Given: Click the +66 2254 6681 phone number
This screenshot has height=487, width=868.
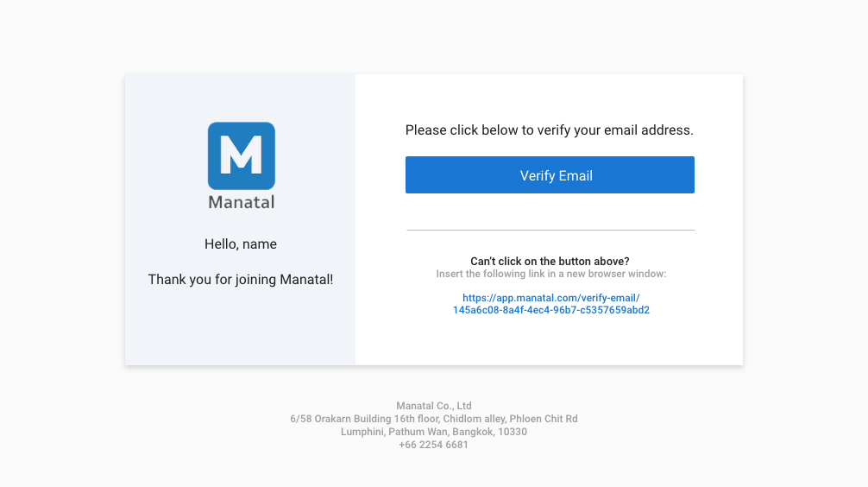Looking at the screenshot, I should [433, 445].
